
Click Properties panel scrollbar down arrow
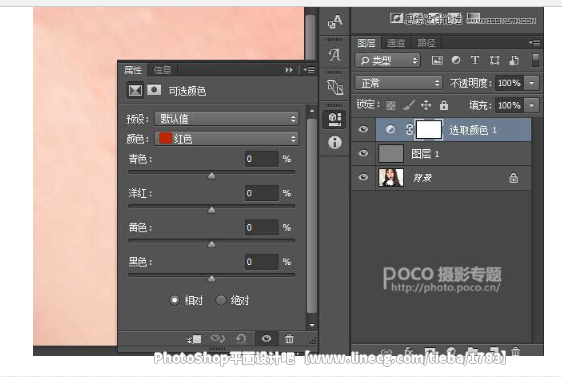312,325
